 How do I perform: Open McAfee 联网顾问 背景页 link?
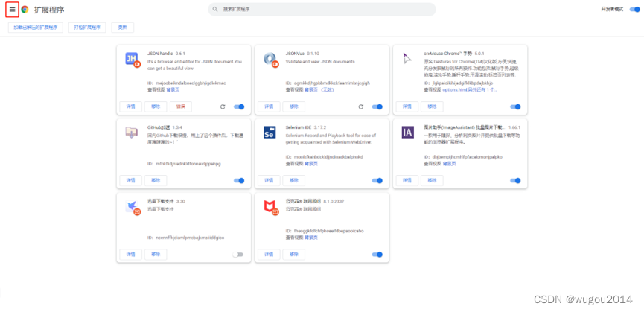pyautogui.click(x=311, y=238)
